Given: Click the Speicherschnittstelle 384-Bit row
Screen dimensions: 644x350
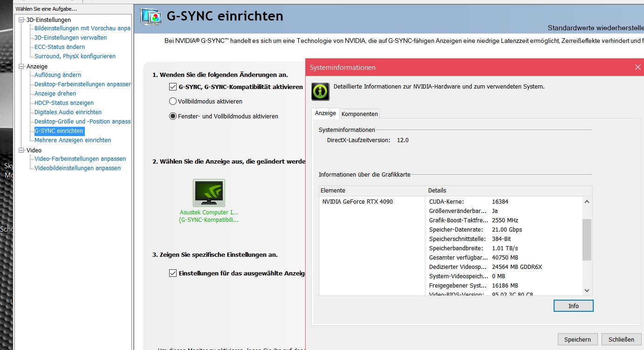Looking at the screenshot, I should coord(505,239).
